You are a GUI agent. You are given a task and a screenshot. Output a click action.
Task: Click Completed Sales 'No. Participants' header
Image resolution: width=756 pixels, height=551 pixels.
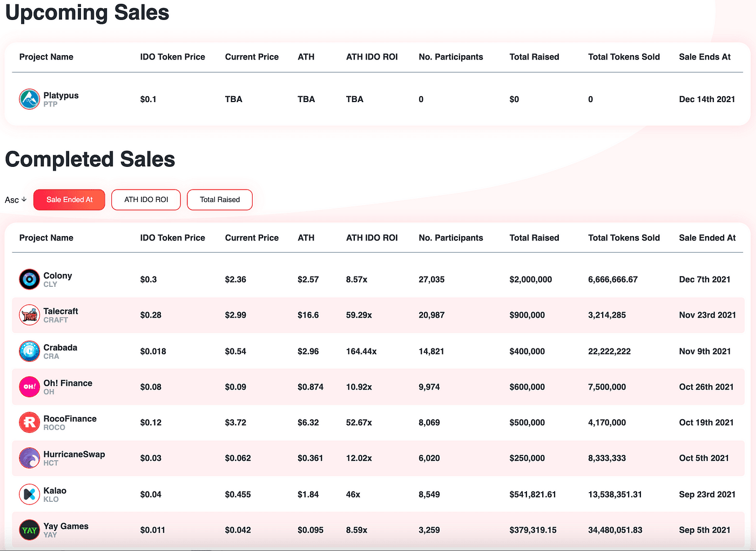(x=451, y=238)
